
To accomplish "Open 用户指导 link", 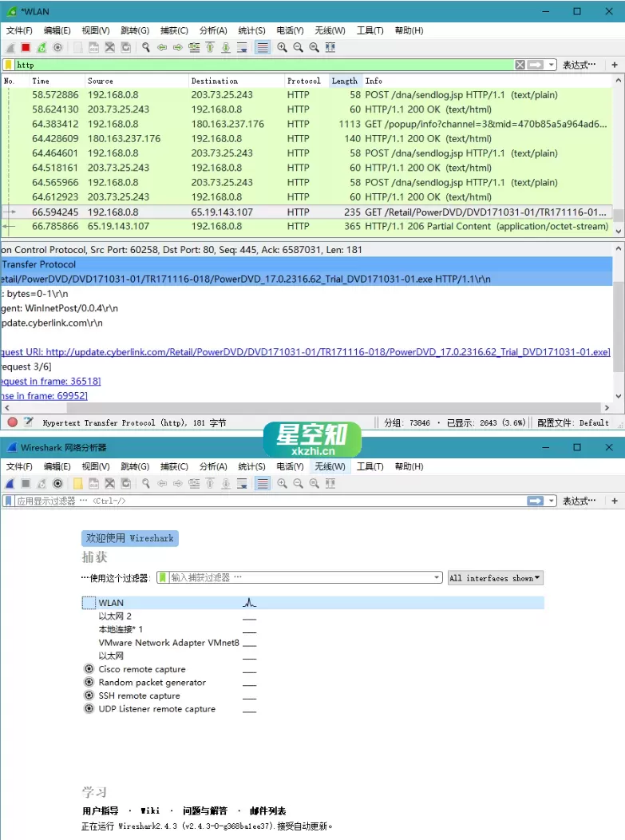I will [x=100, y=811].
